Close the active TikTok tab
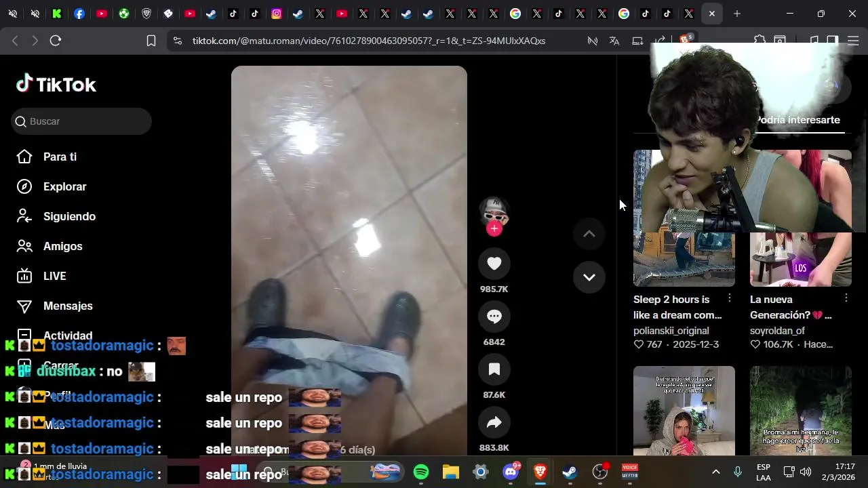This screenshot has width=868, height=488. [x=712, y=14]
